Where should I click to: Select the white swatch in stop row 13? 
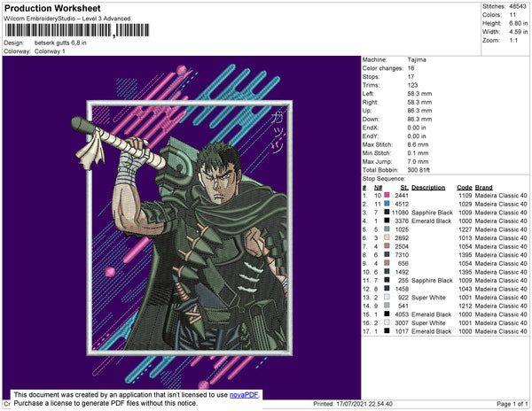(387, 297)
